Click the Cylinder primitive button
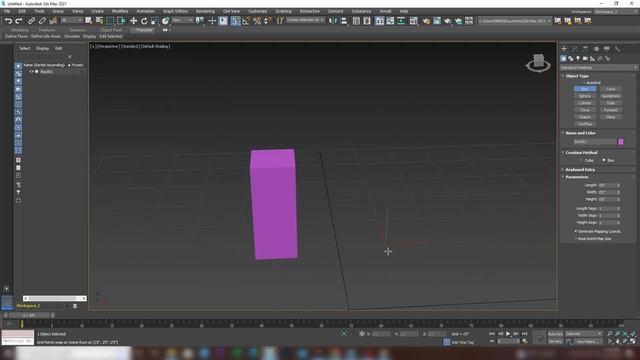640x360 pixels. [x=585, y=103]
